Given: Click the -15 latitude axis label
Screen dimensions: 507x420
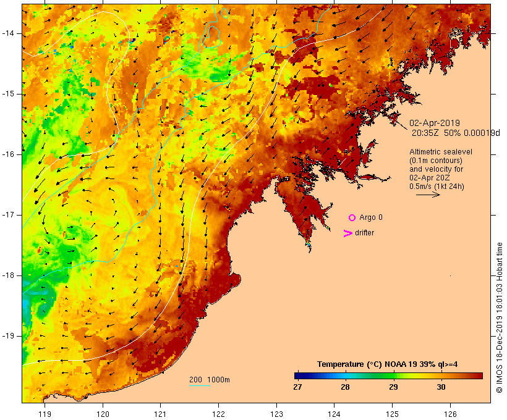Looking at the screenshot, I should 8,94.
